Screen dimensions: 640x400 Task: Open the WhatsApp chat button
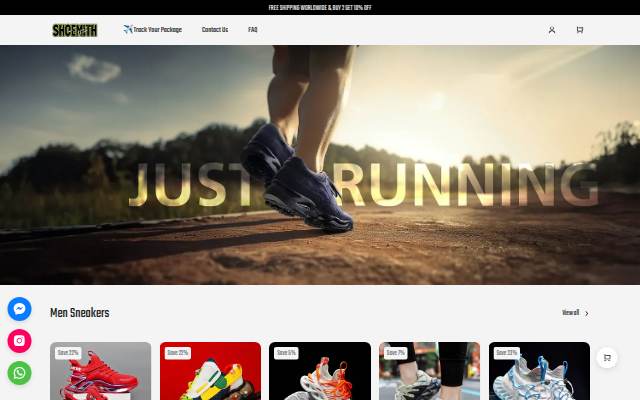(x=19, y=373)
